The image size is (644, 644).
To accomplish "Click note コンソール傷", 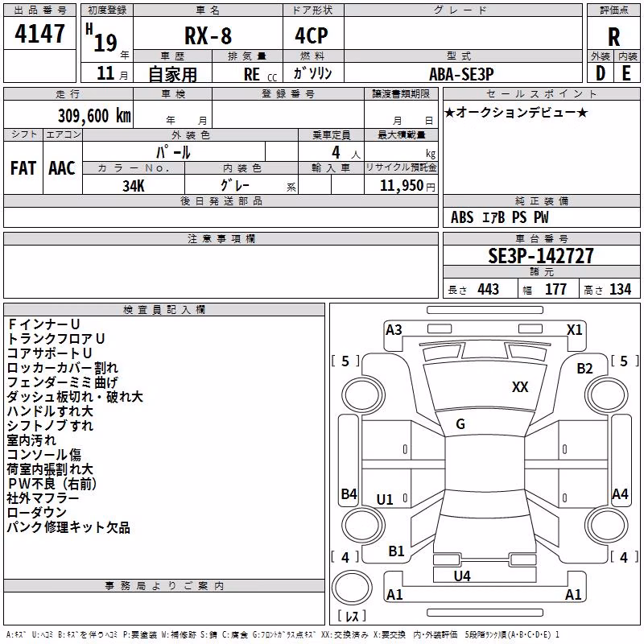I will 44,455.
